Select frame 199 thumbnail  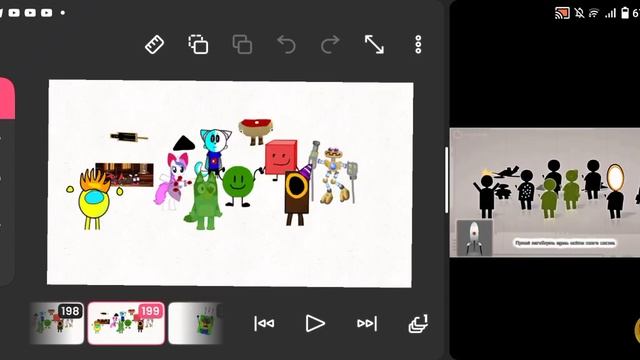[x=126, y=323]
